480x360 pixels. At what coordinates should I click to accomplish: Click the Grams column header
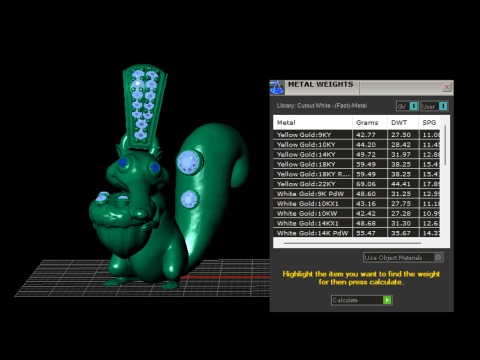point(370,122)
